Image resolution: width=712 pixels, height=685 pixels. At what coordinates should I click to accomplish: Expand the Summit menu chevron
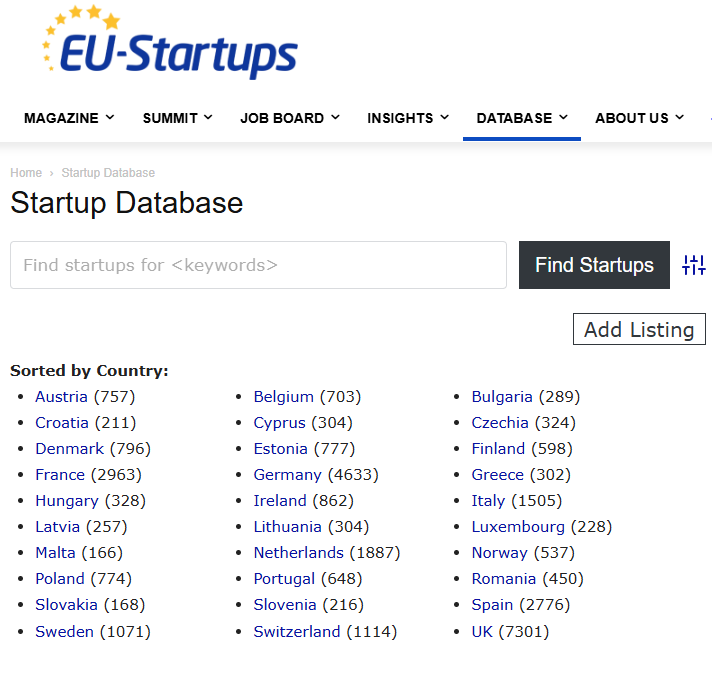(x=208, y=117)
